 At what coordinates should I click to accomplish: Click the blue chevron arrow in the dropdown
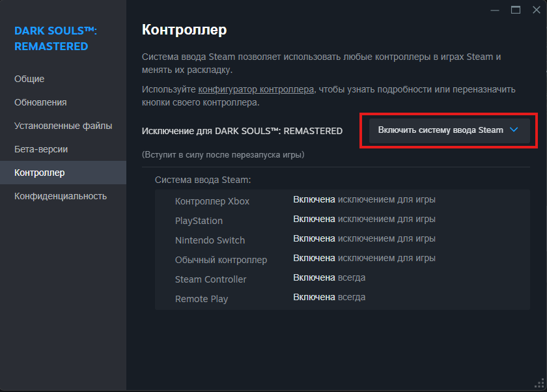point(514,130)
